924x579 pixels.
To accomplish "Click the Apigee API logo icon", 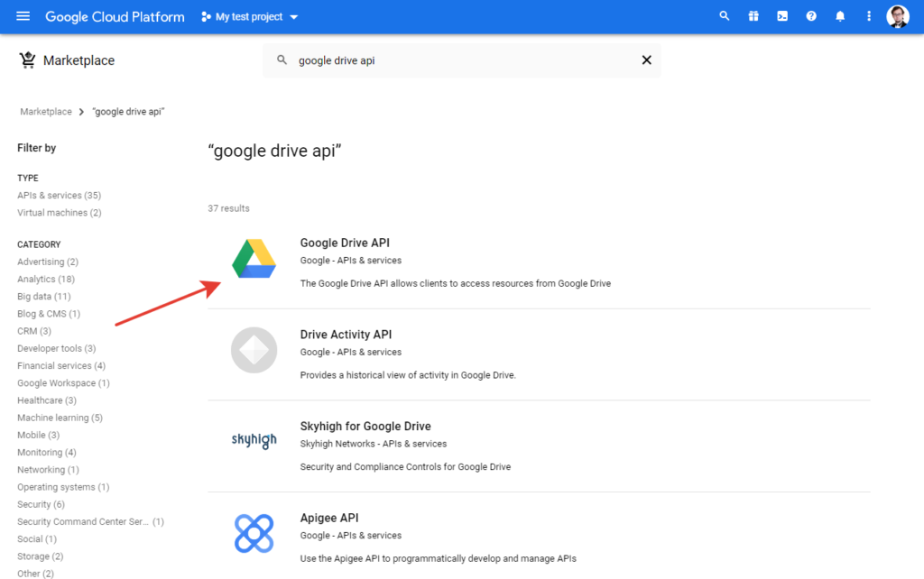I will tap(254, 533).
